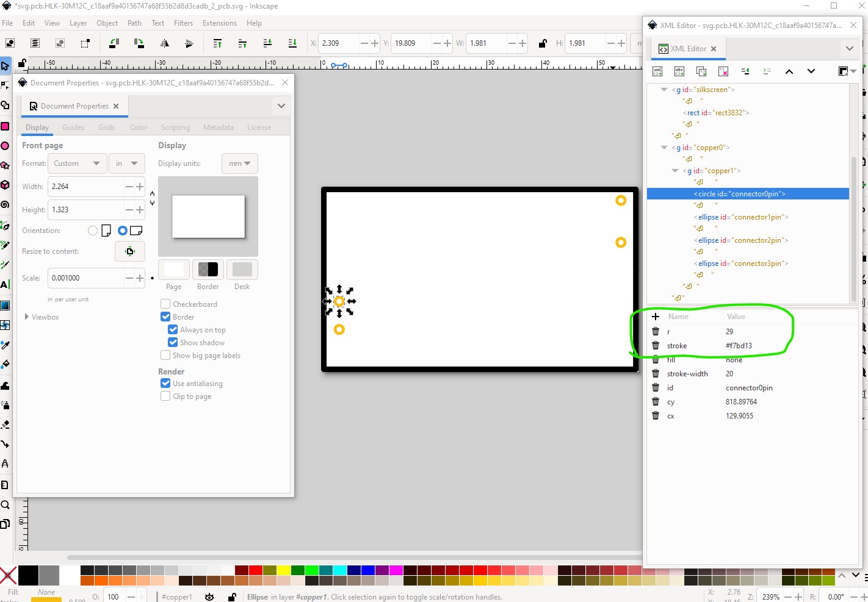Raise selection to top

tap(217, 43)
